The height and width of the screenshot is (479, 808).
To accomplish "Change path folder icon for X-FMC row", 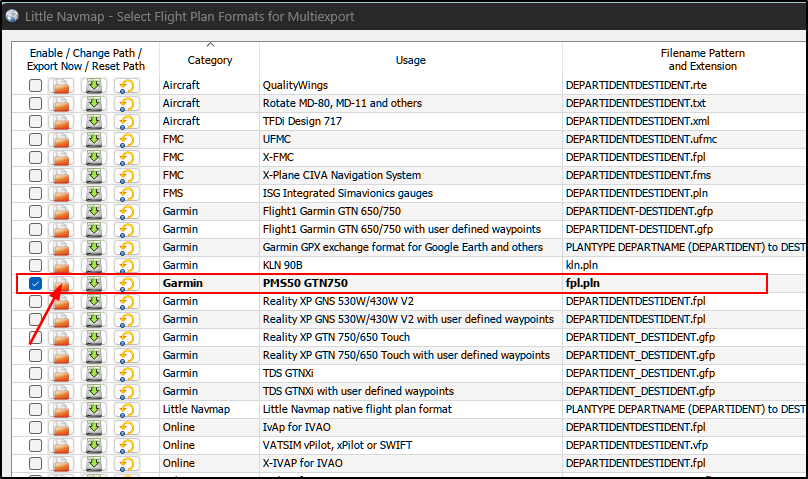I will tap(61, 158).
